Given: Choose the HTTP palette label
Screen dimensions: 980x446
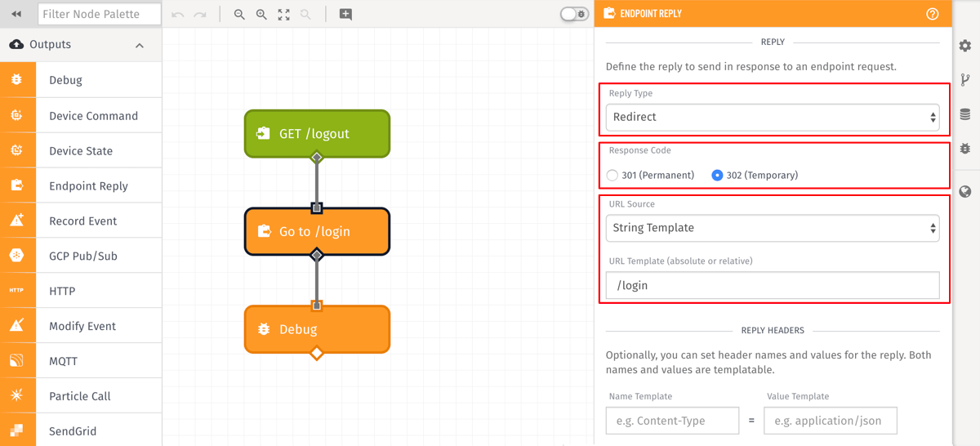Looking at the screenshot, I should [62, 292].
